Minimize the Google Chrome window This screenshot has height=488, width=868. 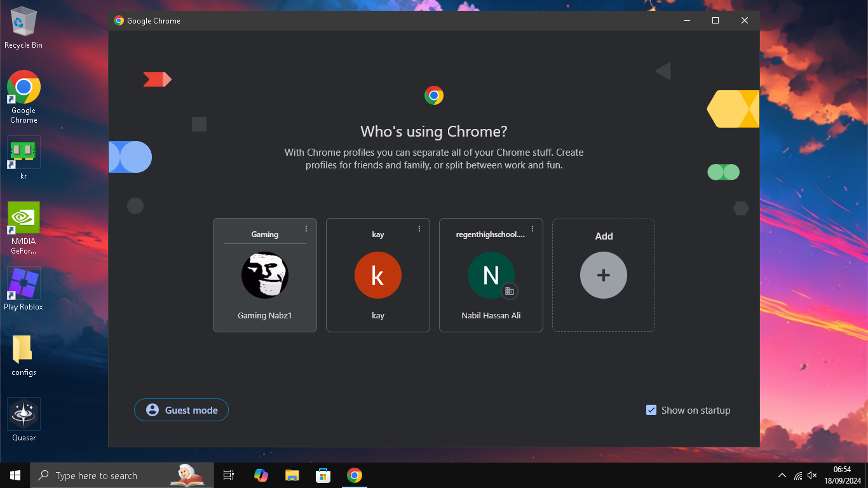[687, 20]
